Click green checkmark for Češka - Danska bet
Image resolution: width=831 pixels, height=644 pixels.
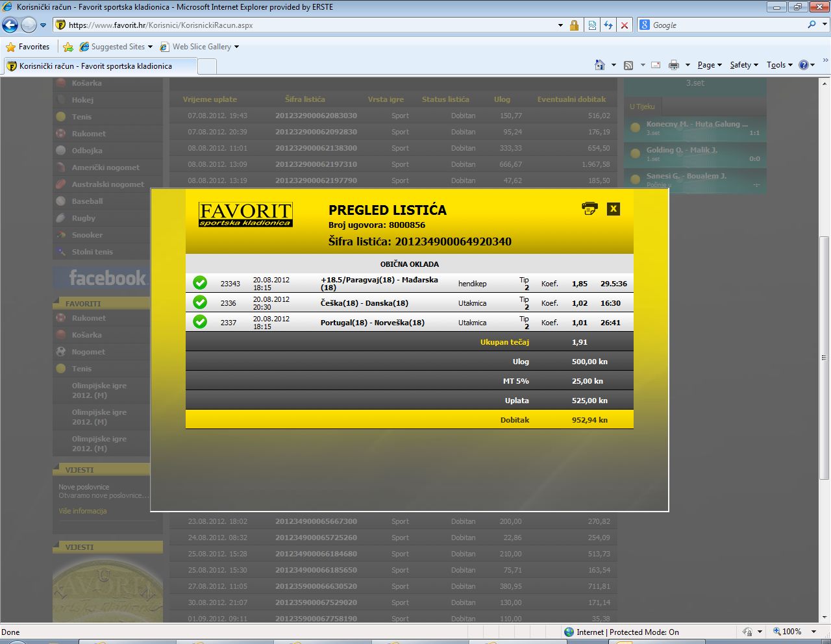(x=200, y=303)
